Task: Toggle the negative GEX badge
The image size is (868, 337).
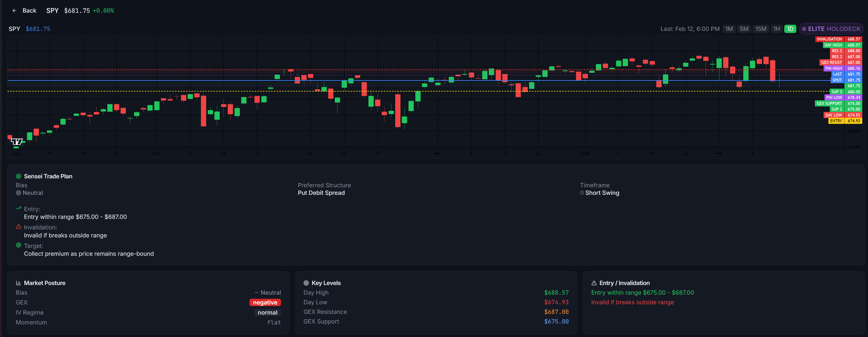Action: click(x=265, y=302)
